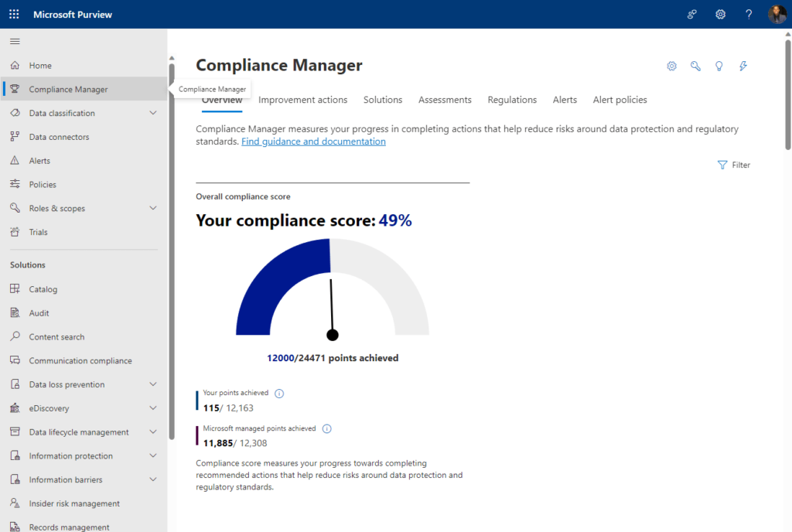Screen dimensions: 792x532
Task: Click info icon next to Your points achieved
Action: pos(279,394)
